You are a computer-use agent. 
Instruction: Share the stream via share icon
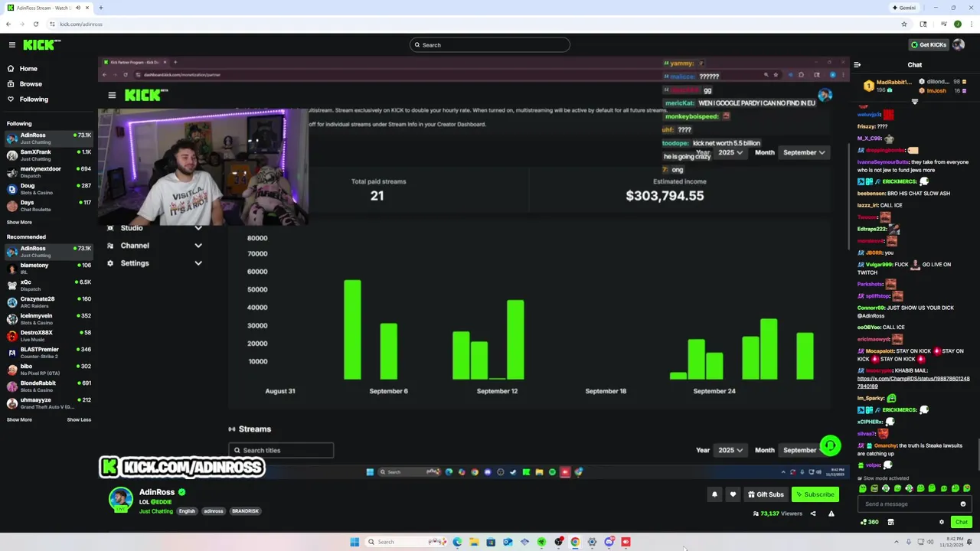tap(813, 514)
